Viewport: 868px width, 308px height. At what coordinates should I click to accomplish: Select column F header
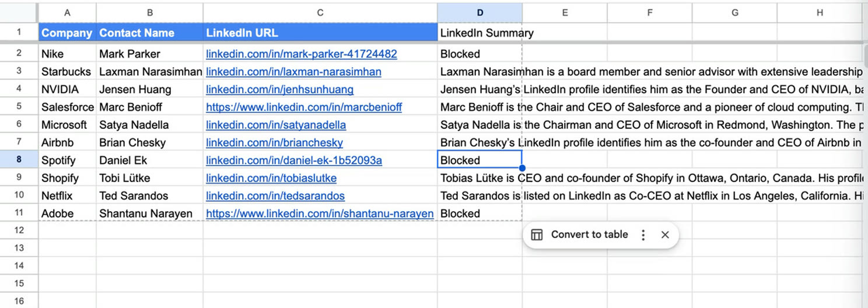(650, 12)
